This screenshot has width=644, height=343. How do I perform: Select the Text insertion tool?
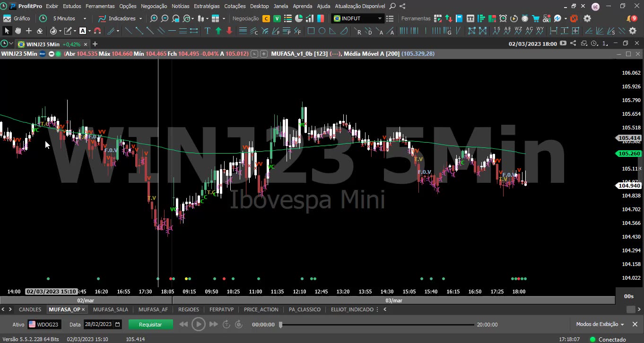coord(207,30)
